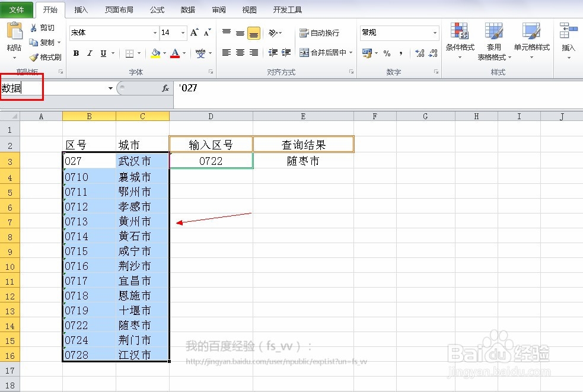Click the text orientation icon
The height and width of the screenshot is (392, 583).
tap(273, 33)
